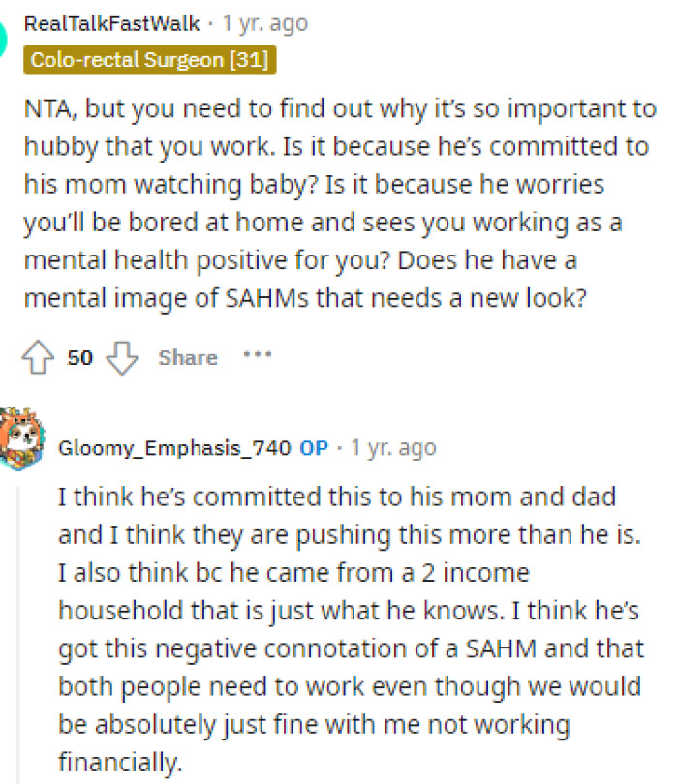Screen dimensions: 678x784
Task: Open the Share menu
Action: point(187,357)
